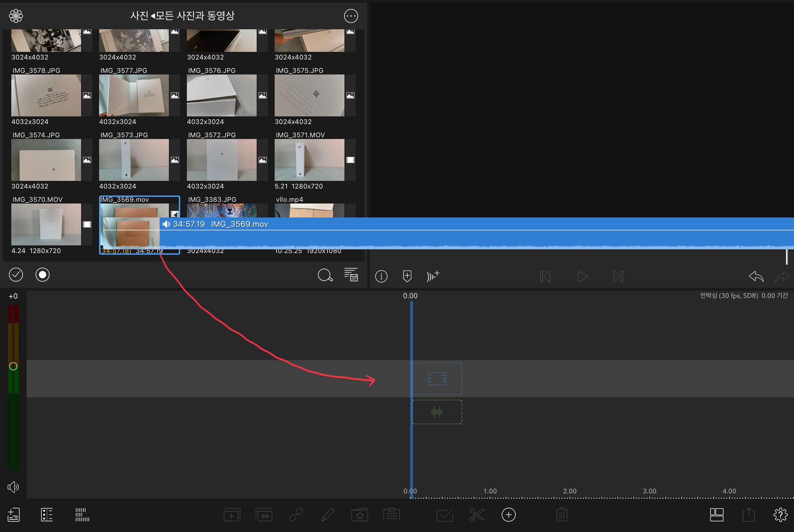Open the settings gear with question mark
This screenshot has height=532, width=794.
(x=780, y=515)
